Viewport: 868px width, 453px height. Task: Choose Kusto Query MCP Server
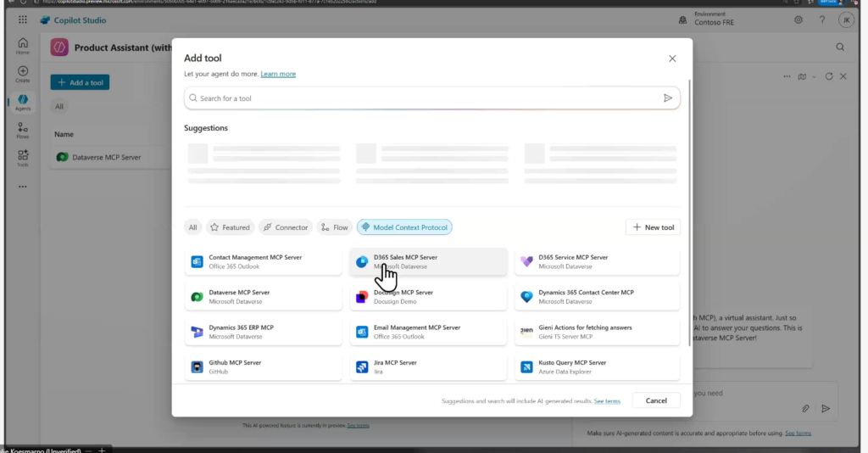[597, 366]
